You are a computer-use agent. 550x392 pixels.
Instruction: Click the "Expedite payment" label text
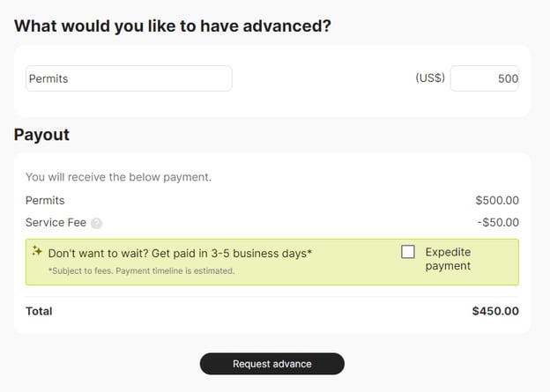coord(448,258)
